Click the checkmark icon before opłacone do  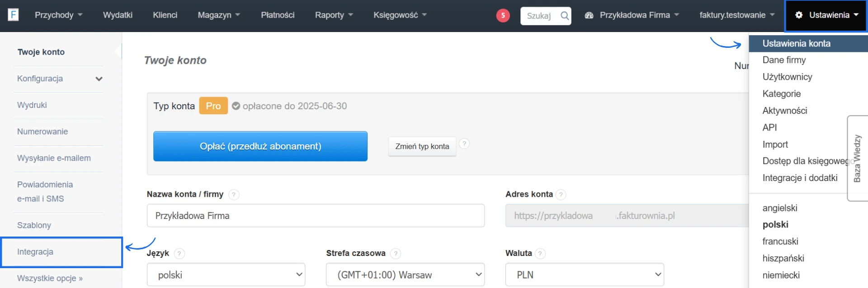[236, 106]
